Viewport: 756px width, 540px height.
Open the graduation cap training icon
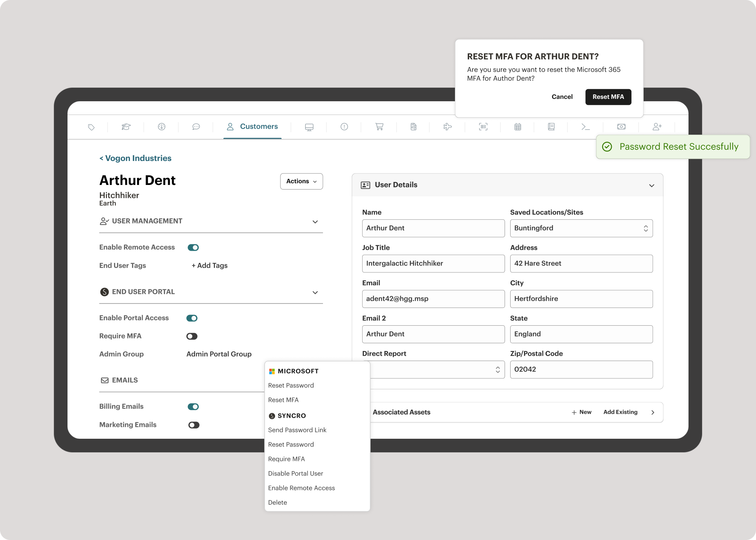(126, 127)
